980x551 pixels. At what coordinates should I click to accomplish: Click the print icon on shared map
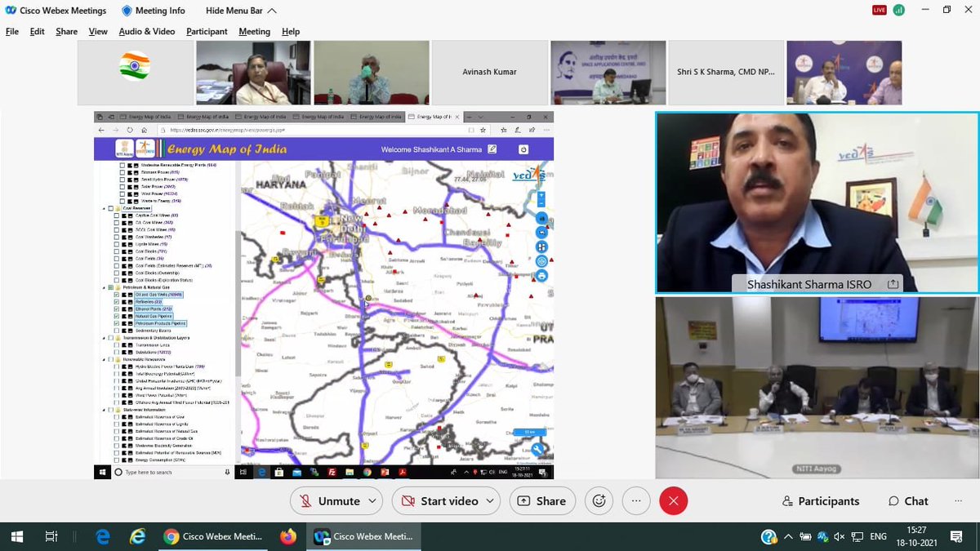pyautogui.click(x=541, y=277)
